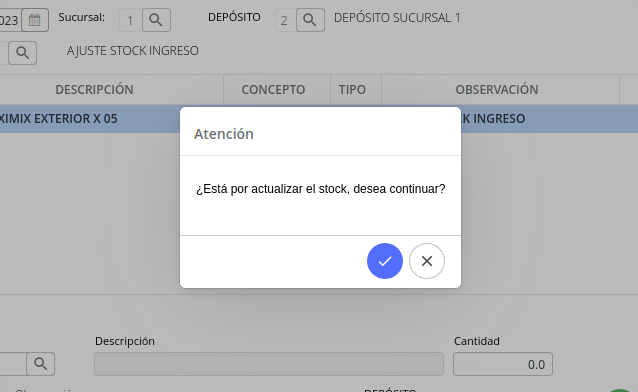Open product search beside Descripción field
The height and width of the screenshot is (392, 638).
[x=40, y=364]
